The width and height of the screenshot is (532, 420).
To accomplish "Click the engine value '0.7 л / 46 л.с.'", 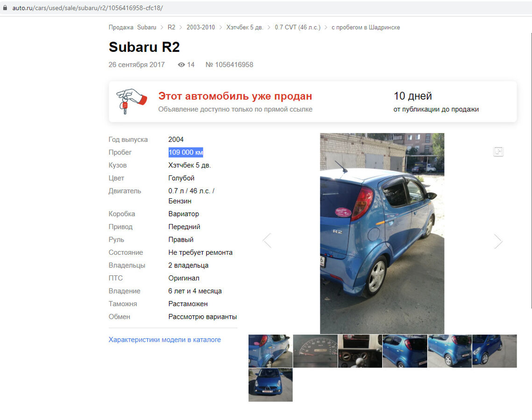I will pyautogui.click(x=191, y=191).
